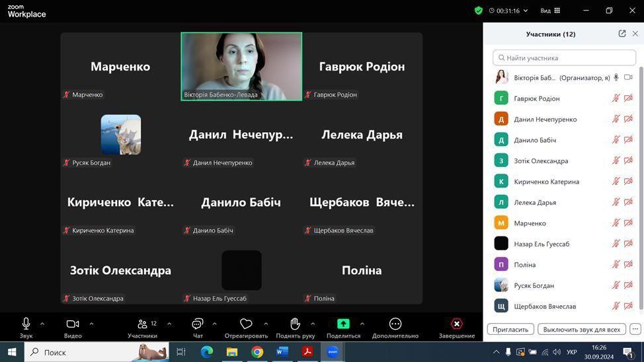The height and width of the screenshot is (362, 644).
Task: Toggle camera video in bottom toolbar
Action: 73,324
